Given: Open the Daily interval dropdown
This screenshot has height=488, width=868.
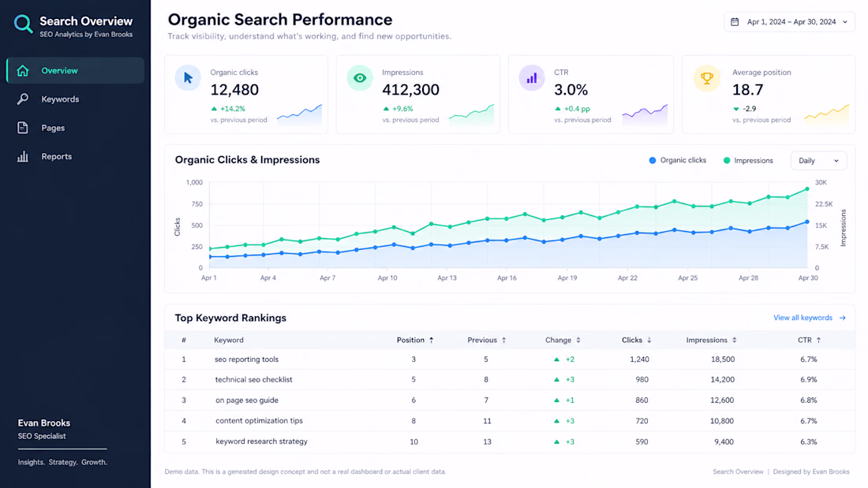Looking at the screenshot, I should pos(818,161).
